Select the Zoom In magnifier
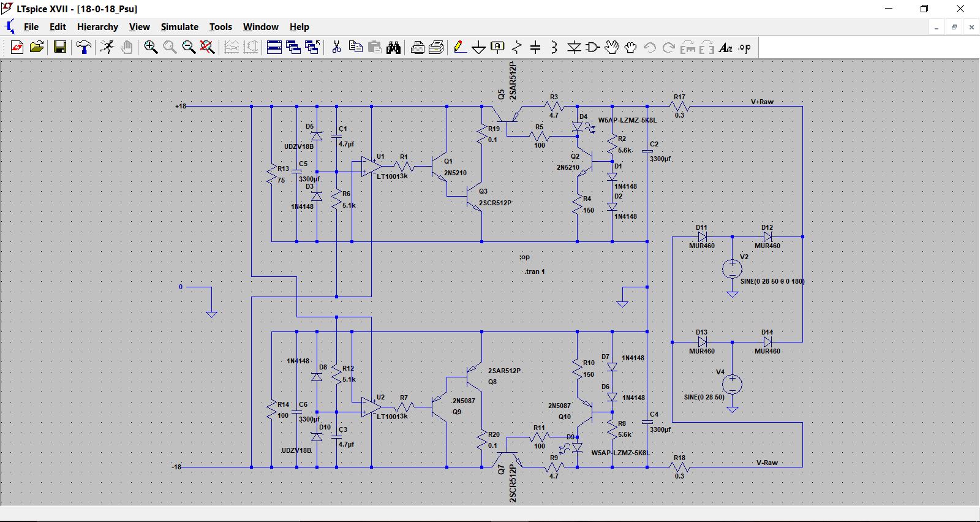The image size is (980, 522). click(151, 47)
